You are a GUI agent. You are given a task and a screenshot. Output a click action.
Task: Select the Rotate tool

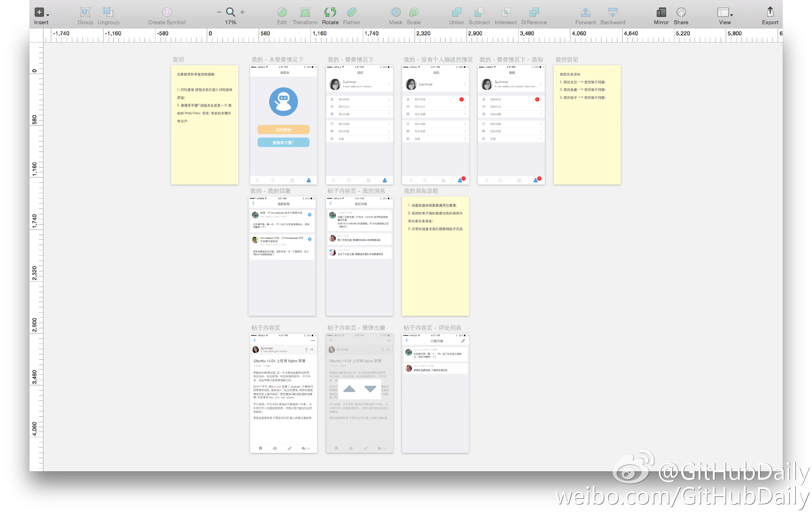330,12
